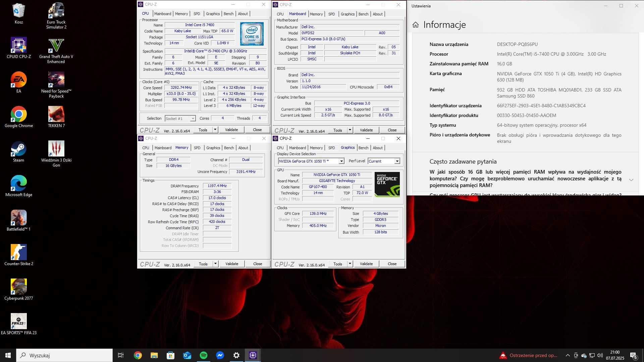644x362 pixels.
Task: Click the Intel Core i5 7400 name field
Action: (200, 25)
